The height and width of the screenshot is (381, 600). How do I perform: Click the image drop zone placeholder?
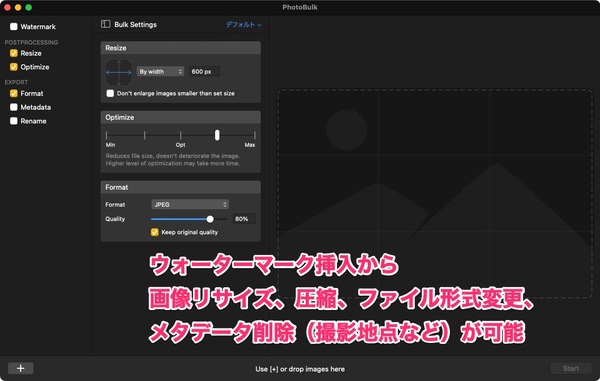(x=435, y=194)
